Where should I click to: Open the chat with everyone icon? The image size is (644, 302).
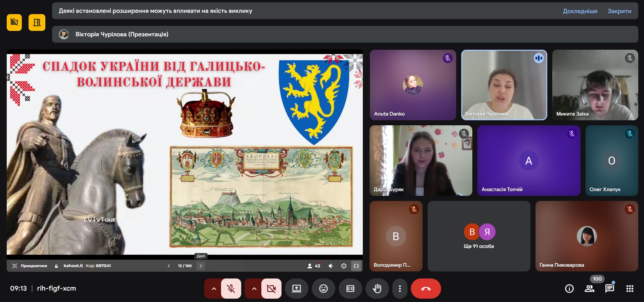click(x=610, y=289)
